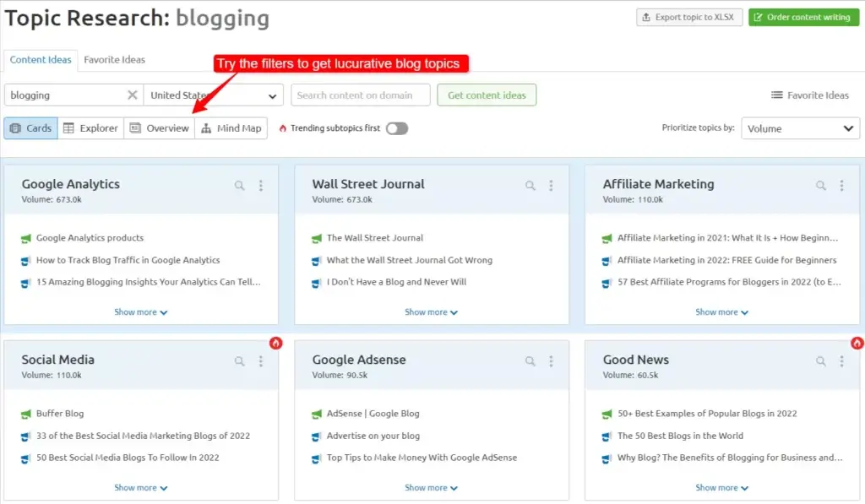
Task: Select the Mind Map view
Action: tap(231, 128)
